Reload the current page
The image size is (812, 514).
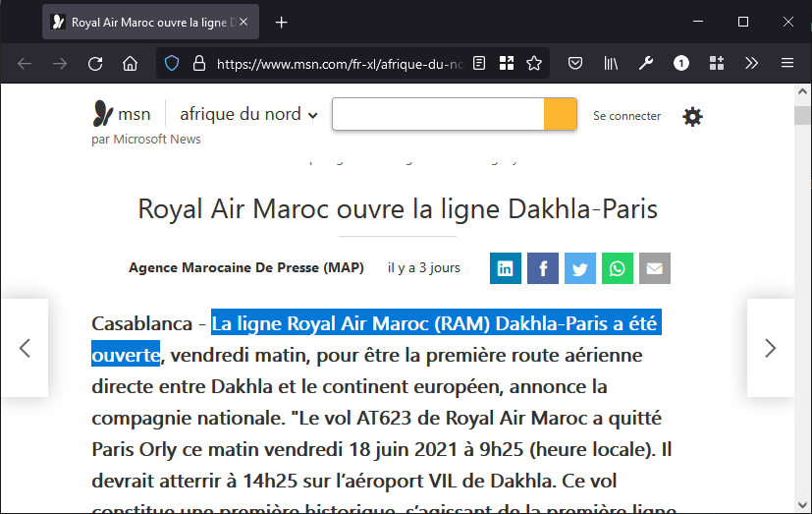(95, 64)
